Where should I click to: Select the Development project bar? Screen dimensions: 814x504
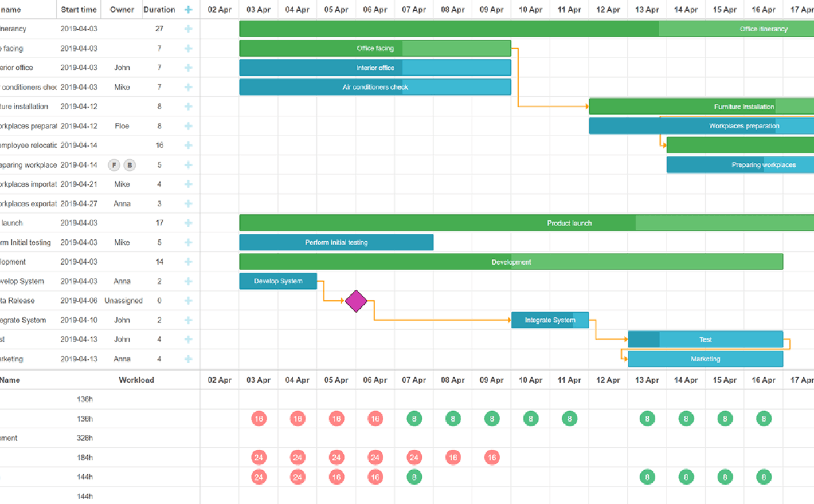[x=511, y=262]
